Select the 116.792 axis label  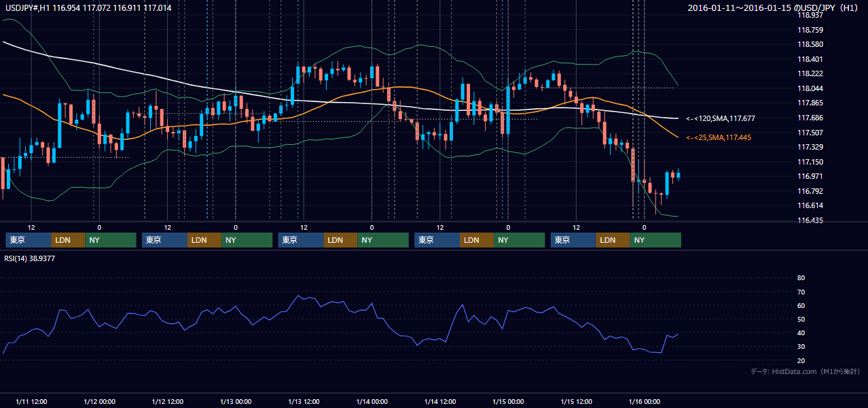[x=810, y=191]
